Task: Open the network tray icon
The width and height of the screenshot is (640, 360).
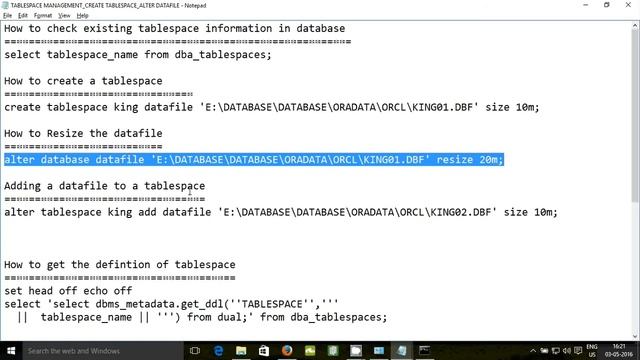Action: (x=556, y=351)
